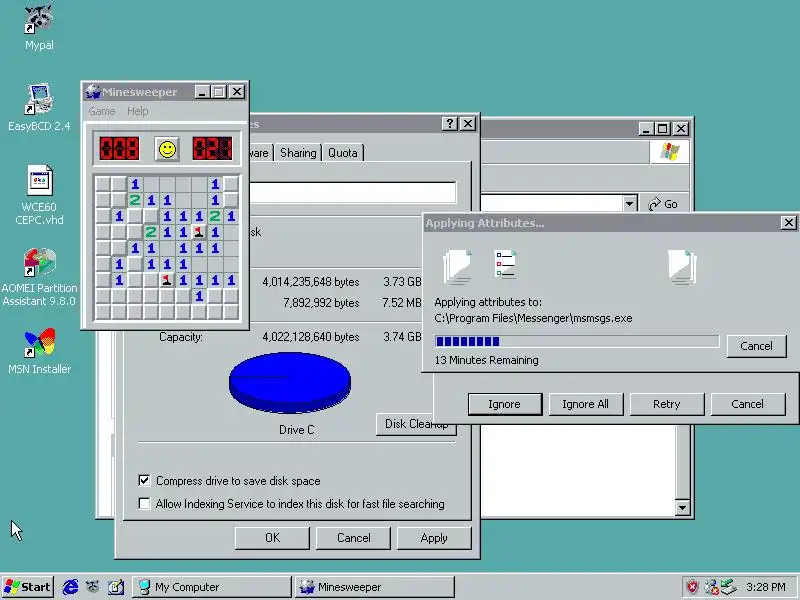Screen dimensions: 800x600
Task: Click the Go arrow in My Computer window
Action: (x=662, y=204)
